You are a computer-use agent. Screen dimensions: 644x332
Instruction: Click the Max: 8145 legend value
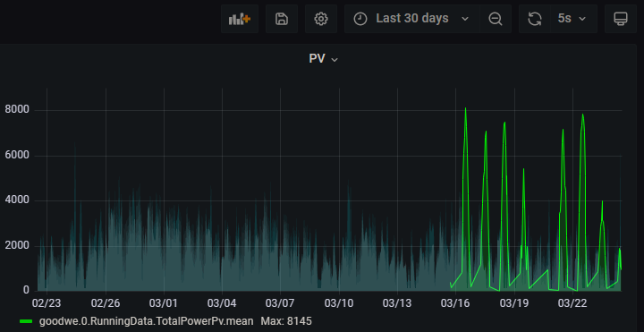click(x=286, y=321)
